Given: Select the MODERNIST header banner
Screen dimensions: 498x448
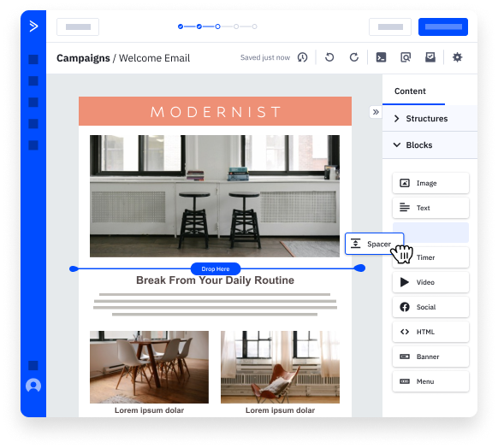Looking at the screenshot, I should [x=215, y=111].
